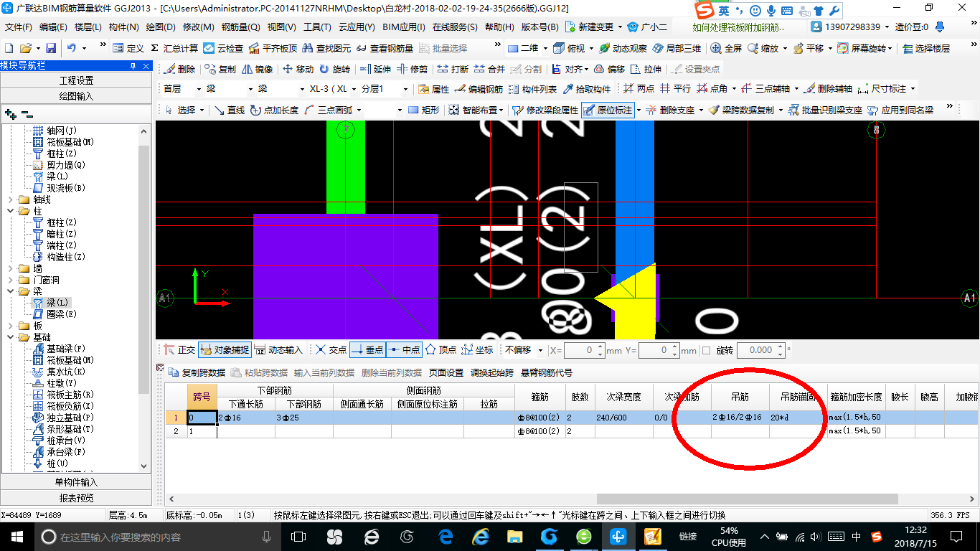Toggle 顶点 vertex snap
980x551 pixels.
click(440, 350)
